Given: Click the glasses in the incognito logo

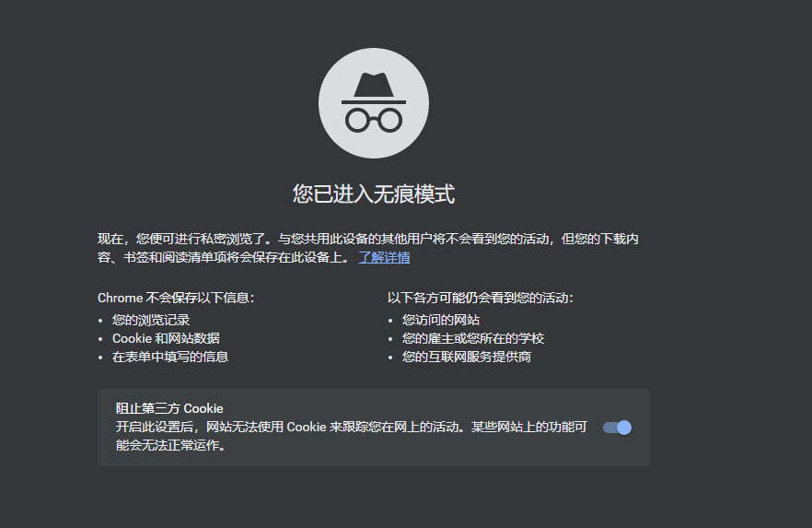Looking at the screenshot, I should pyautogui.click(x=373, y=119).
